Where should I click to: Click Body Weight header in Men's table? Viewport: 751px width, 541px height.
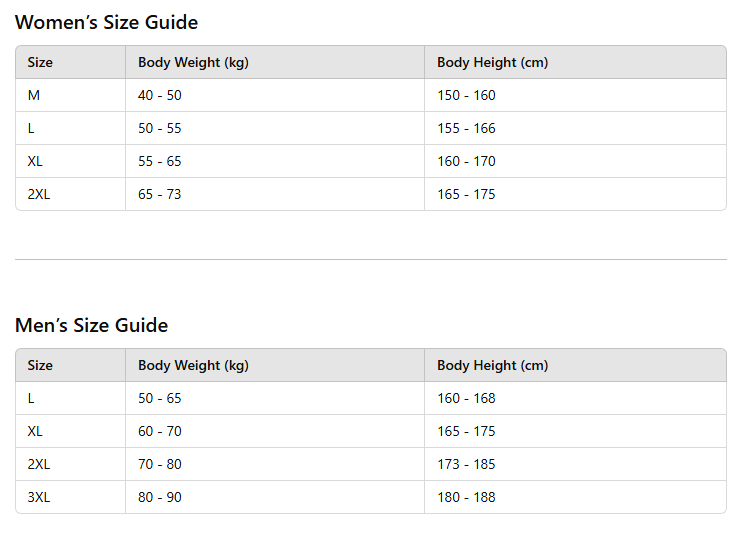point(193,365)
